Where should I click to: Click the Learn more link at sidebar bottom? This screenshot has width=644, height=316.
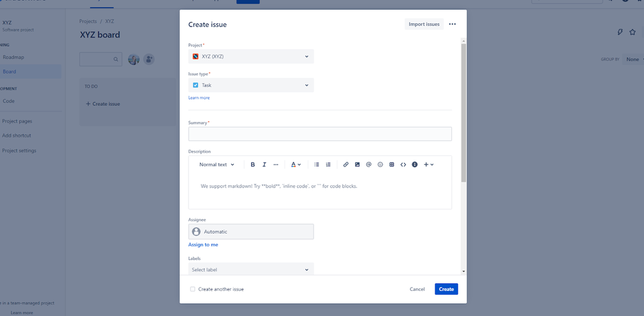22,313
